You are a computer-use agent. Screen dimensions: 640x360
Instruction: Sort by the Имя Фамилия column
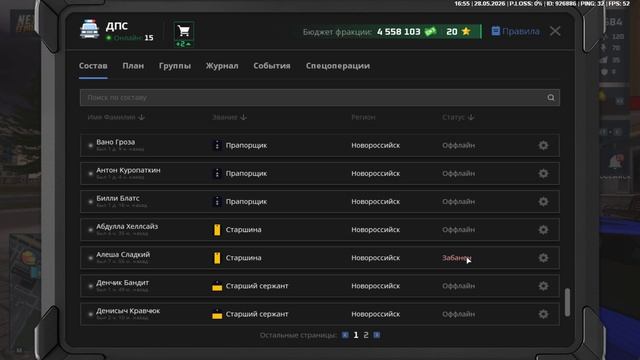pos(116,117)
